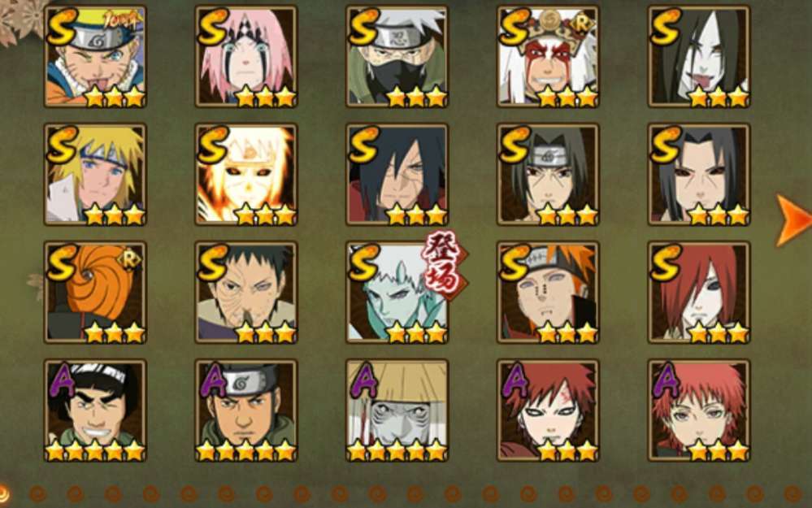Select scarred-face Obito S-rank card
Viewport: 812px width, 508px height.
pyautogui.click(x=246, y=292)
